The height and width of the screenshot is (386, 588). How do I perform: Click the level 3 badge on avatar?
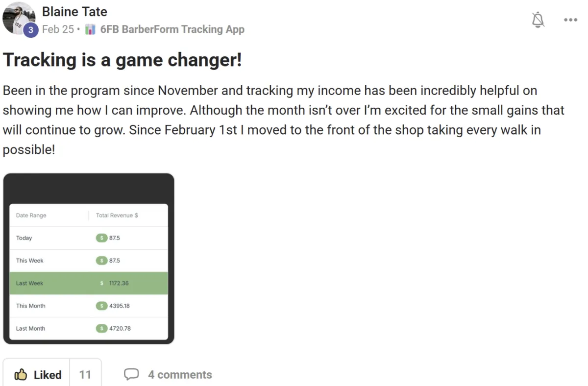(31, 30)
